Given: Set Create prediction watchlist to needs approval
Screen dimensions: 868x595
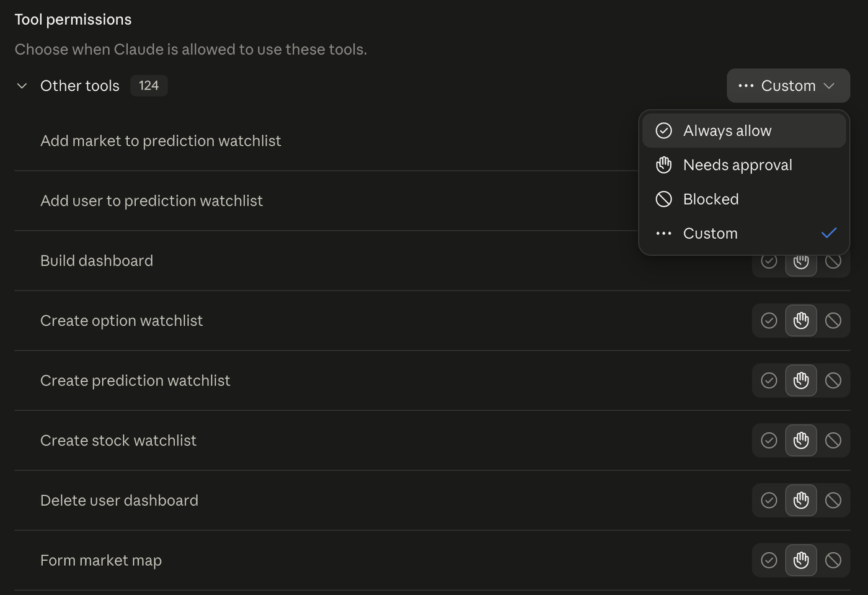Looking at the screenshot, I should pos(801,380).
